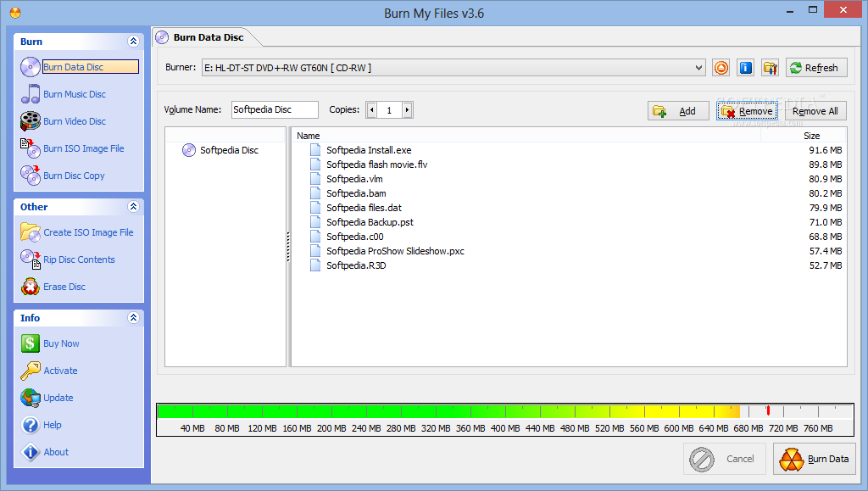Click the Burn Video Disc film reel icon

coord(31,121)
